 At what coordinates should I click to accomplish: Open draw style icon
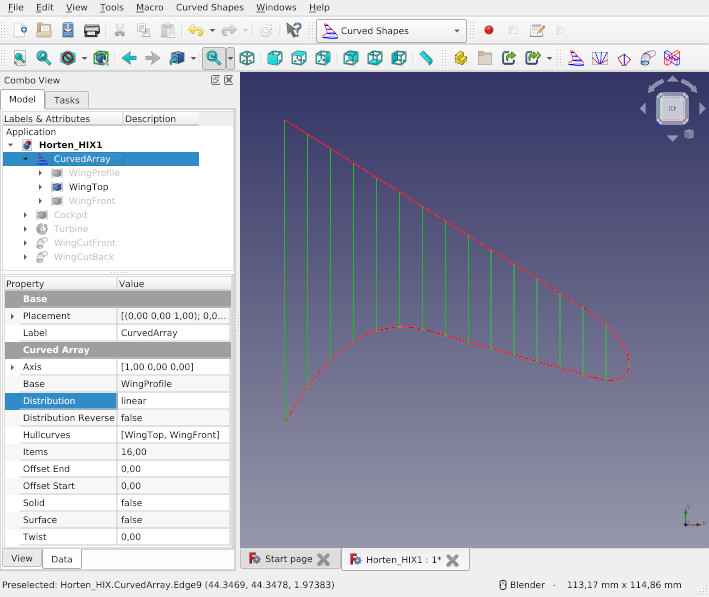click(x=68, y=58)
